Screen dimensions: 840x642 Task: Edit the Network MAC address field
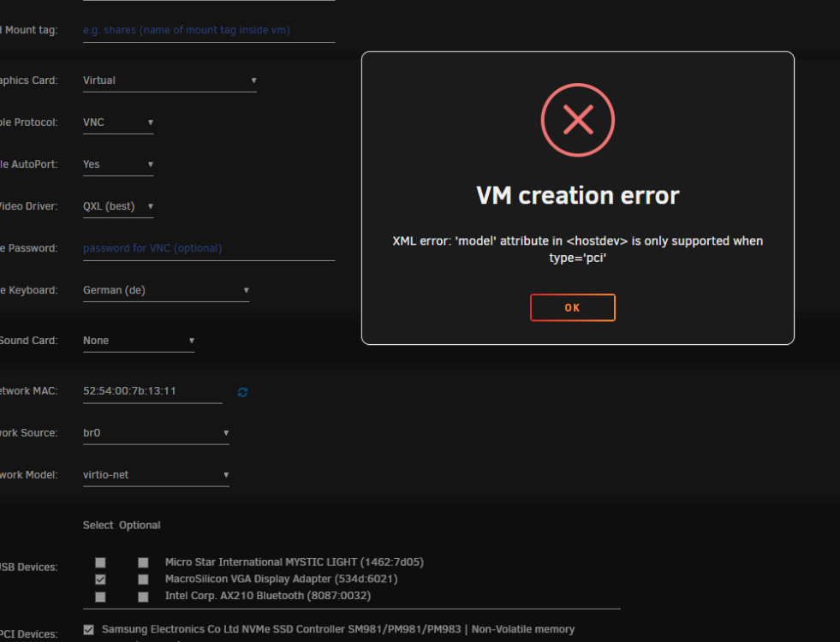[152, 391]
